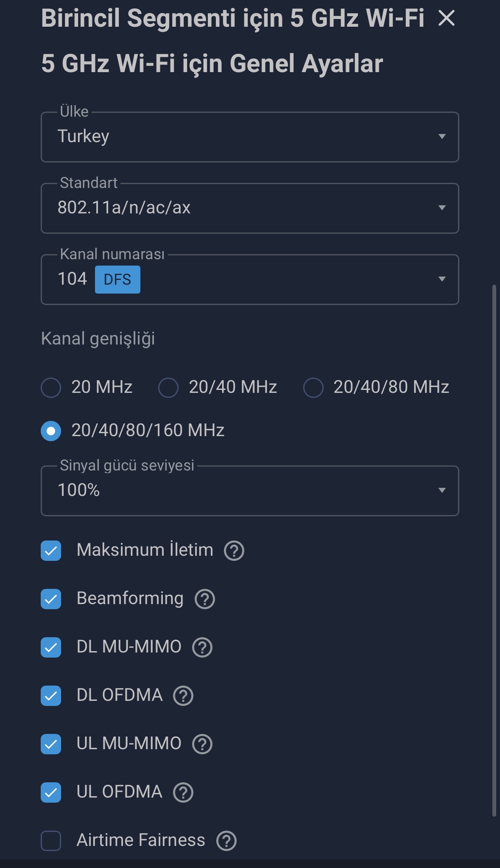The width and height of the screenshot is (500, 868).
Task: Select 20/40/80 MHz channel width
Action: 313,388
